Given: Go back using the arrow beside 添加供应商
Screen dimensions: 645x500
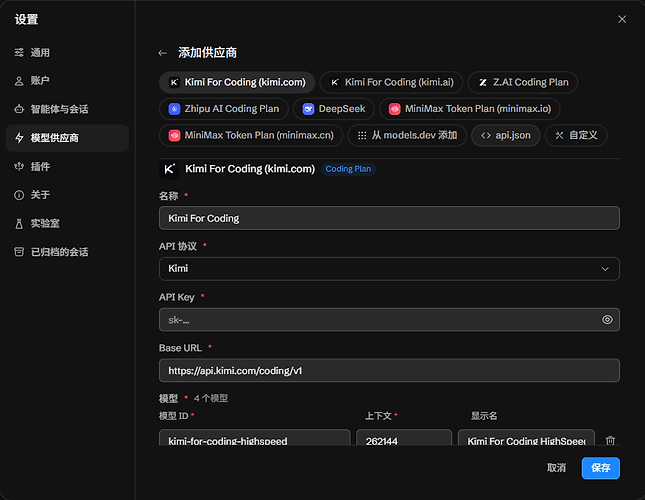Looking at the screenshot, I should coord(162,53).
